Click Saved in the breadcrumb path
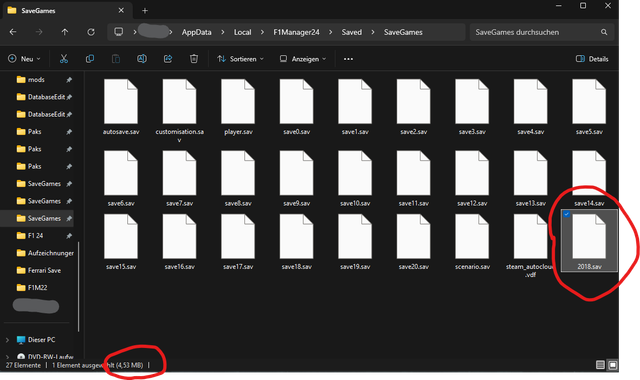The width and height of the screenshot is (640, 380). [351, 32]
